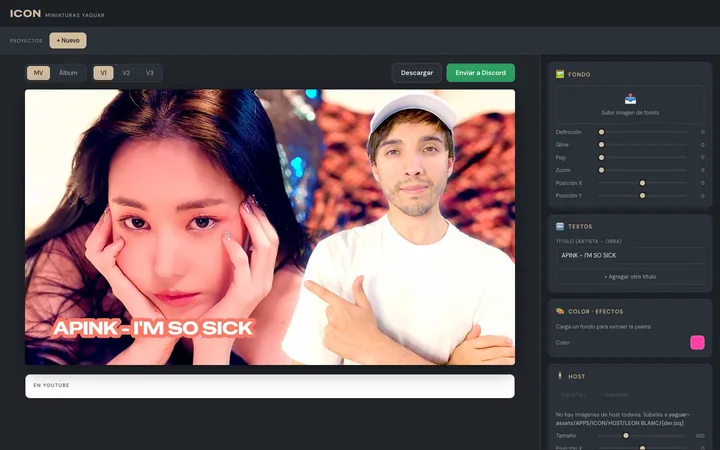Click the 'Título (Artista – Obra)' label

(588, 241)
